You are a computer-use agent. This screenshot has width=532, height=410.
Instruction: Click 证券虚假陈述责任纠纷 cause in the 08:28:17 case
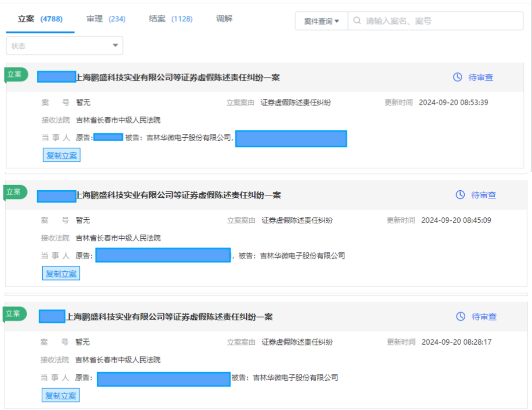pyautogui.click(x=297, y=342)
